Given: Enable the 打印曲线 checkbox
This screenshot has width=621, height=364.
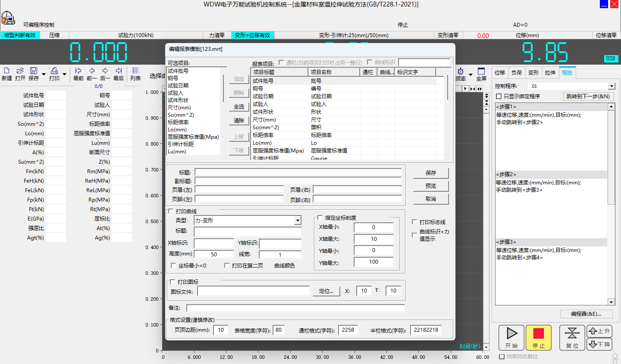Looking at the screenshot, I should click(x=171, y=211).
